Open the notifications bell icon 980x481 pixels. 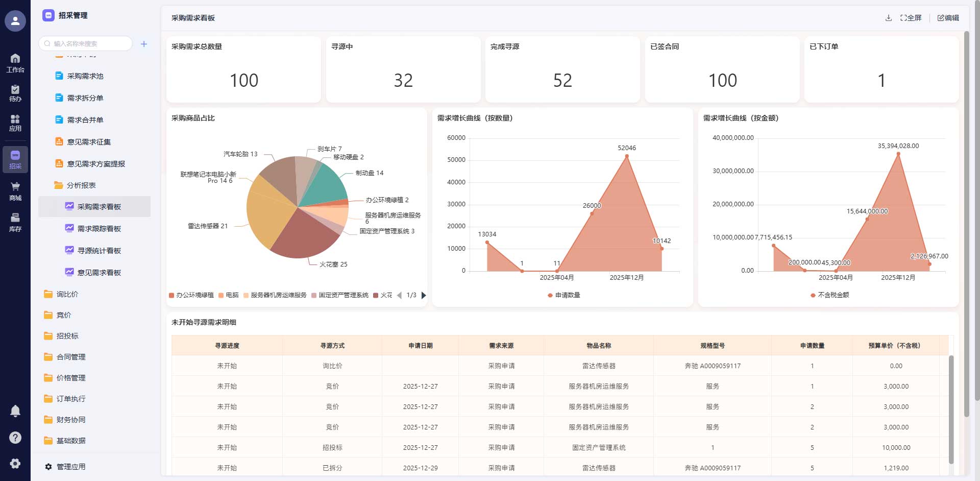[15, 411]
